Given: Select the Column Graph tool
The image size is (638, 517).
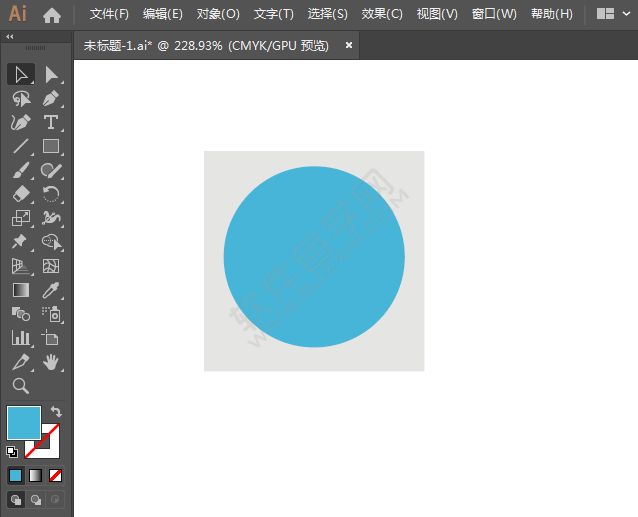Looking at the screenshot, I should pyautogui.click(x=21, y=338).
